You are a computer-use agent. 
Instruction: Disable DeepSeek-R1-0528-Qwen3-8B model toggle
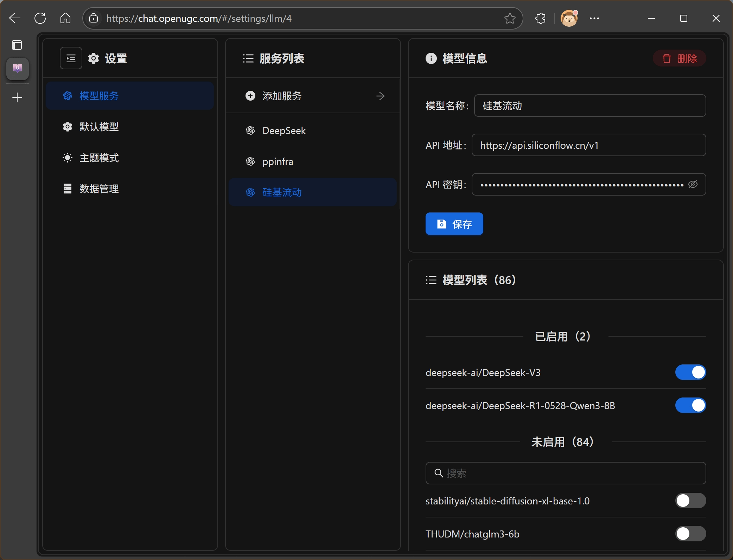click(690, 405)
